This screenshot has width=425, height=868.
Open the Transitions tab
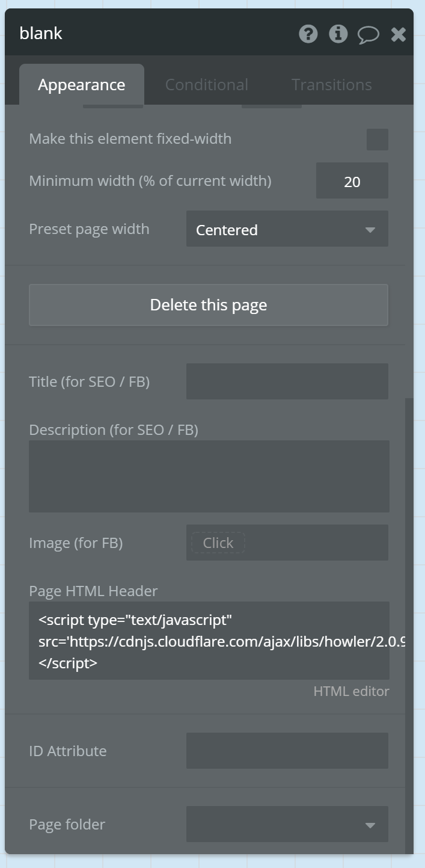331,84
